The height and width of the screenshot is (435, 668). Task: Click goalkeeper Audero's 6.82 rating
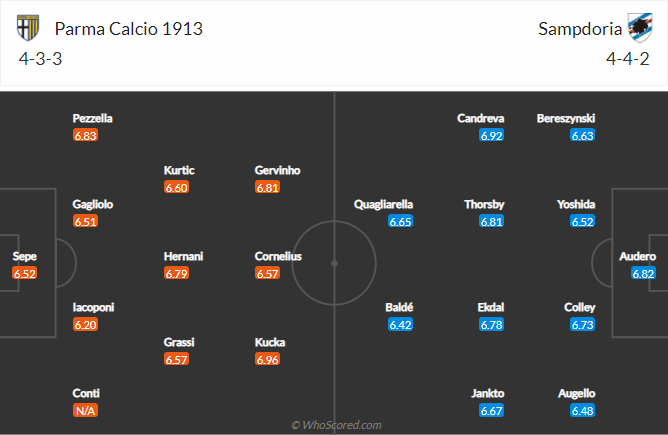tap(643, 273)
